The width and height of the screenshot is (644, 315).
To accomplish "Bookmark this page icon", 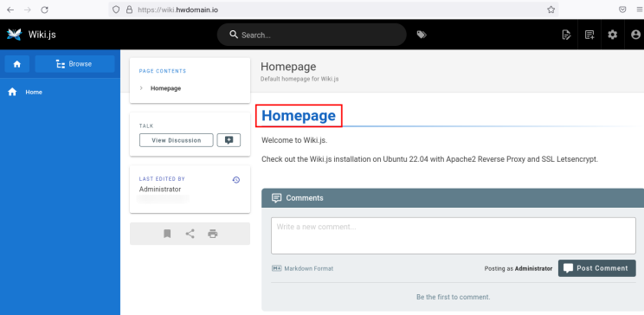I will click(x=167, y=234).
